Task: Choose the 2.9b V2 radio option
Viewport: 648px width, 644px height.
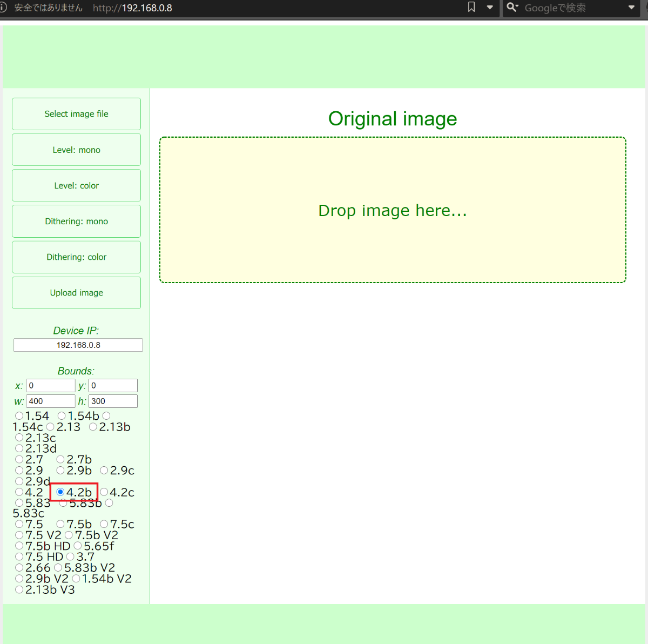Action: (x=19, y=578)
